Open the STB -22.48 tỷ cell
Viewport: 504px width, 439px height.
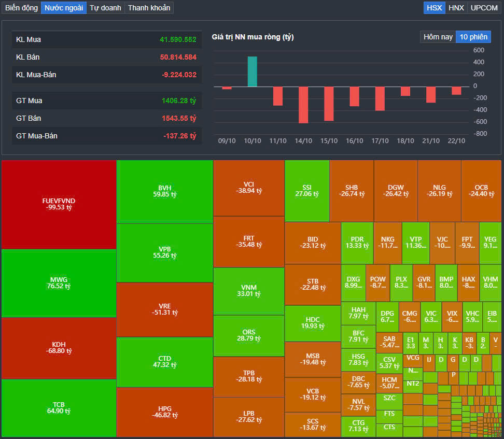pyautogui.click(x=313, y=285)
